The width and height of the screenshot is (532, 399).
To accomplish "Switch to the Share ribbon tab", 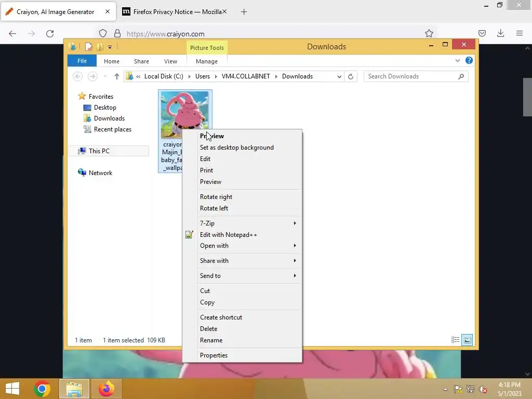I will pyautogui.click(x=141, y=61).
